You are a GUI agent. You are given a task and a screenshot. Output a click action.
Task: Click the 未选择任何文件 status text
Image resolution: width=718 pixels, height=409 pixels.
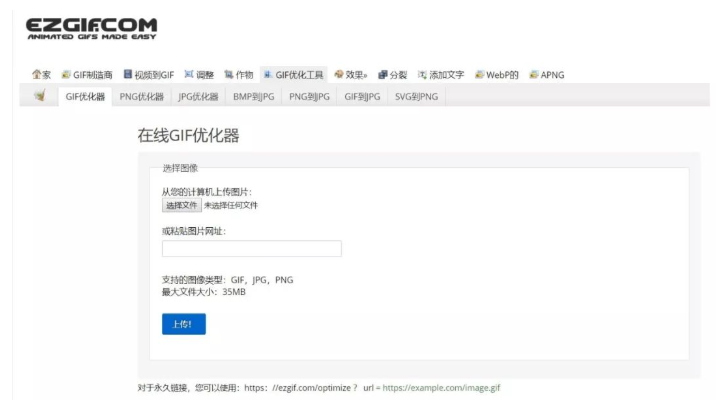(x=231, y=205)
